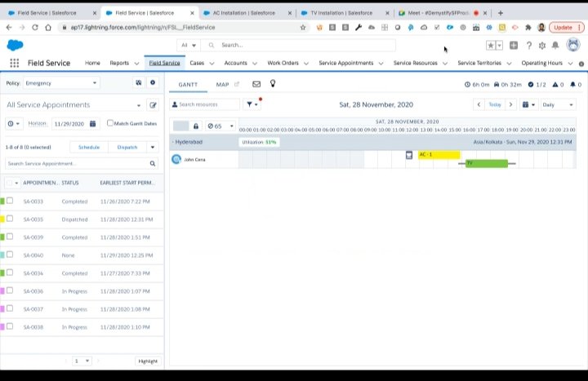Open the Horizon date calendar picker

pos(92,124)
